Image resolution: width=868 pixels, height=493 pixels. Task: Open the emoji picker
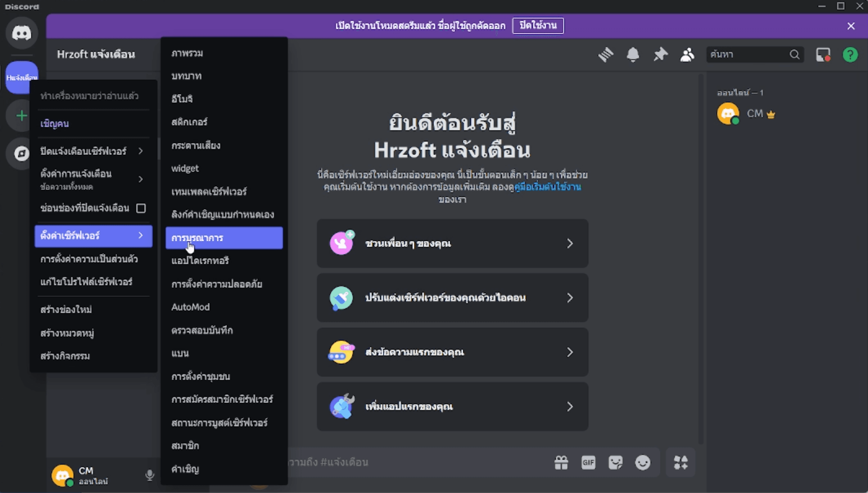tap(643, 462)
